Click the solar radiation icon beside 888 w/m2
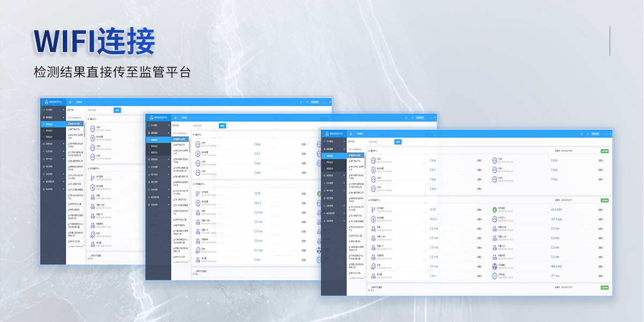 (495, 266)
